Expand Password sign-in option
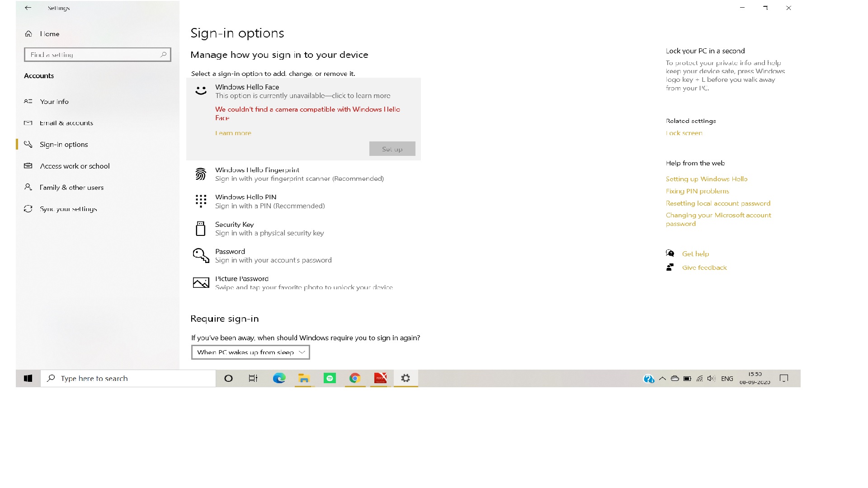868x488 pixels. (x=303, y=256)
